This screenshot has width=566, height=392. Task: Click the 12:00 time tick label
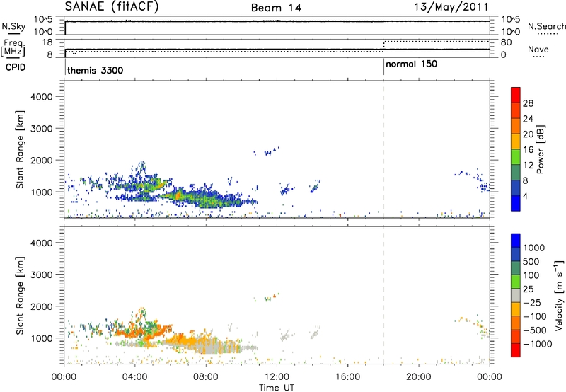(x=277, y=377)
